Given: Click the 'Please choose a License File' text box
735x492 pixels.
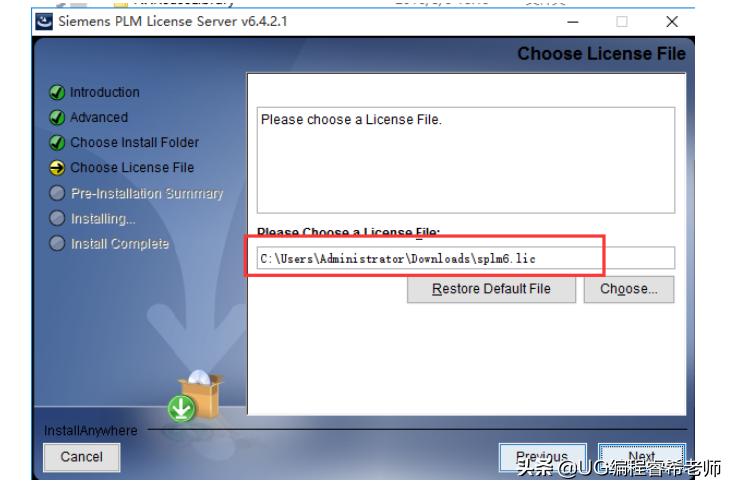Looking at the screenshot, I should click(x=465, y=160).
